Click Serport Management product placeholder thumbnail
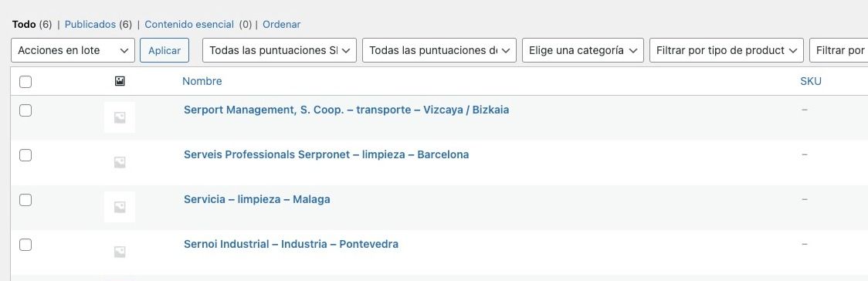The image size is (868, 281). [120, 117]
